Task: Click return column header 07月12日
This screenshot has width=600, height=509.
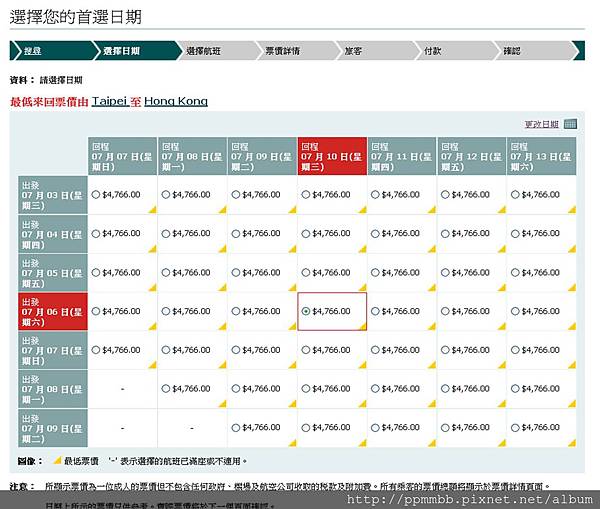Action: coord(472,156)
